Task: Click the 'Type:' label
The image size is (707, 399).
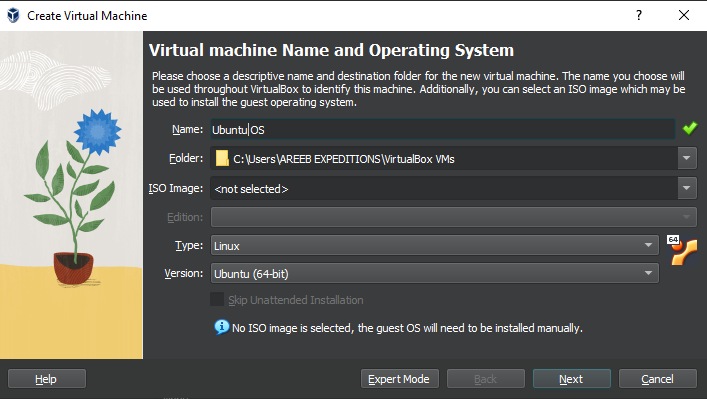Action: point(189,245)
